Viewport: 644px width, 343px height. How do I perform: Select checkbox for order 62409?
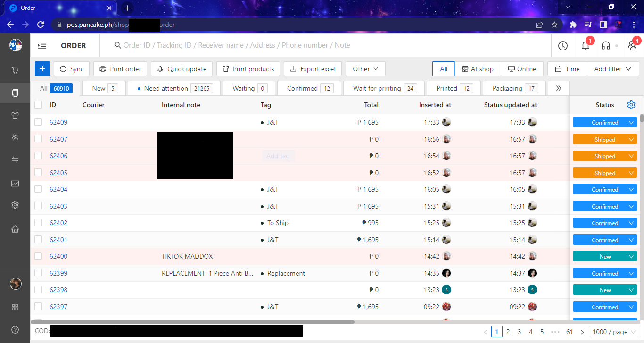pyautogui.click(x=38, y=122)
